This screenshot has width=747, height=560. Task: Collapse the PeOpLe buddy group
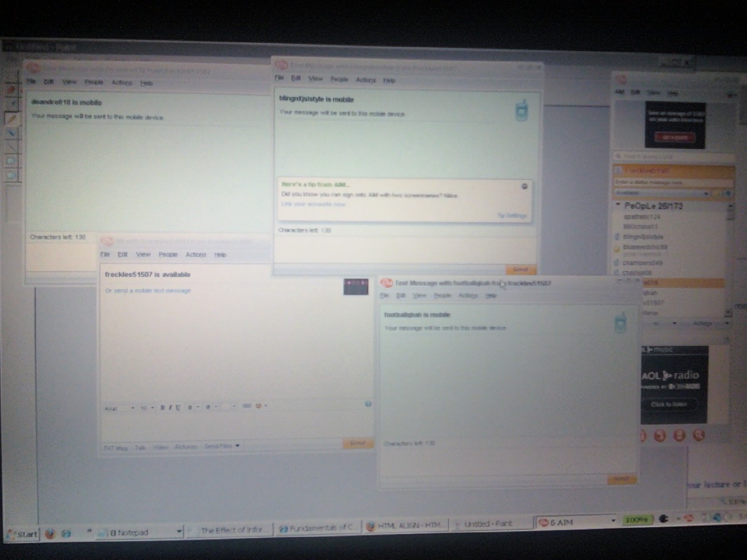click(x=618, y=205)
